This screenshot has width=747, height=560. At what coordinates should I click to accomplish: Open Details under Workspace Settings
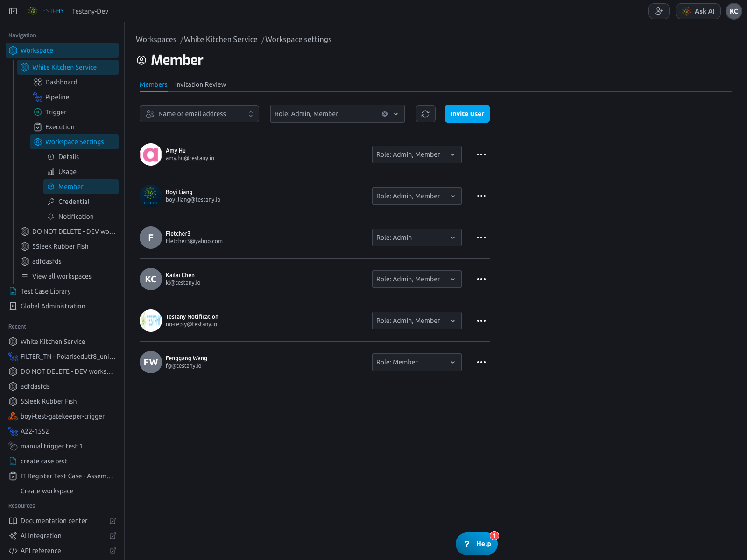pyautogui.click(x=81, y=157)
